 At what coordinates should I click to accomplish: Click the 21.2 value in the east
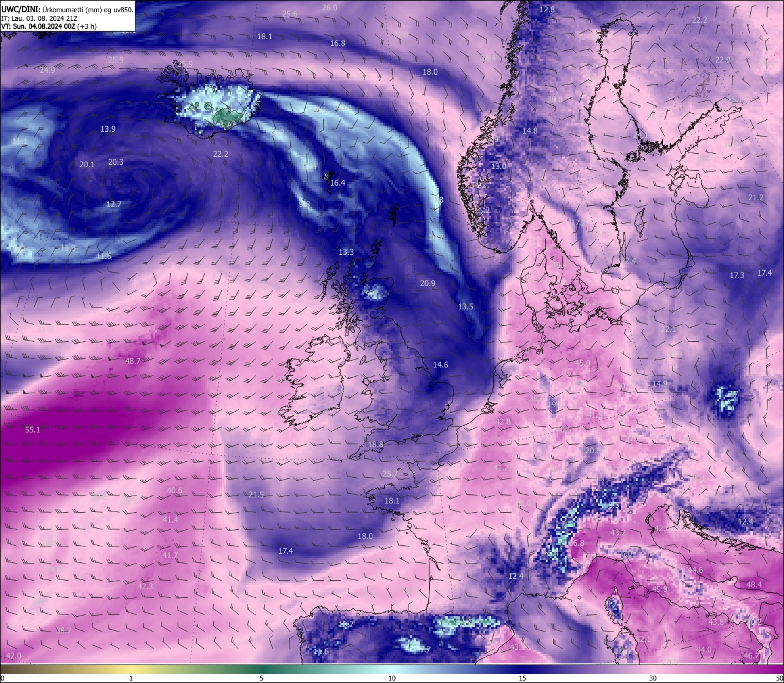[x=756, y=198]
